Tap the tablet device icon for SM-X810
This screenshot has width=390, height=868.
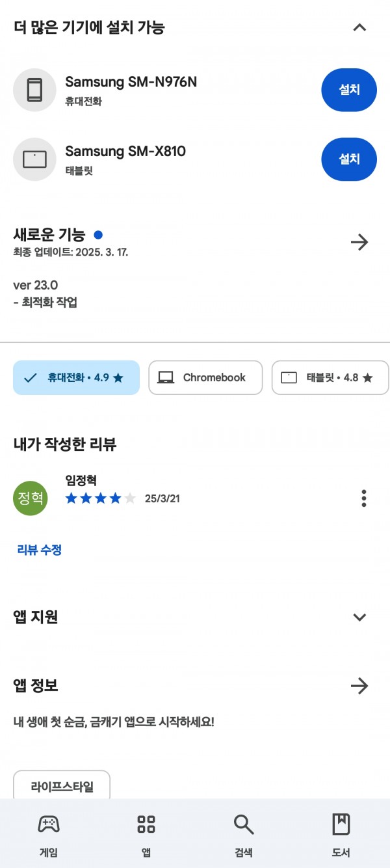[34, 159]
